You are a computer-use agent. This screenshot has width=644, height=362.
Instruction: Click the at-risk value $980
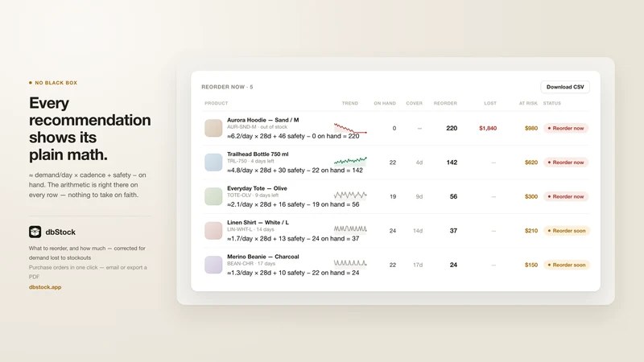pyautogui.click(x=531, y=128)
